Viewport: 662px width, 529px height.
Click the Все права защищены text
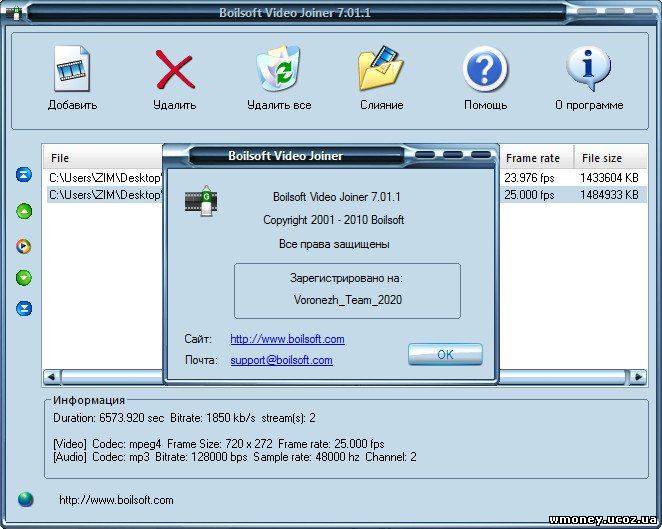(x=334, y=244)
